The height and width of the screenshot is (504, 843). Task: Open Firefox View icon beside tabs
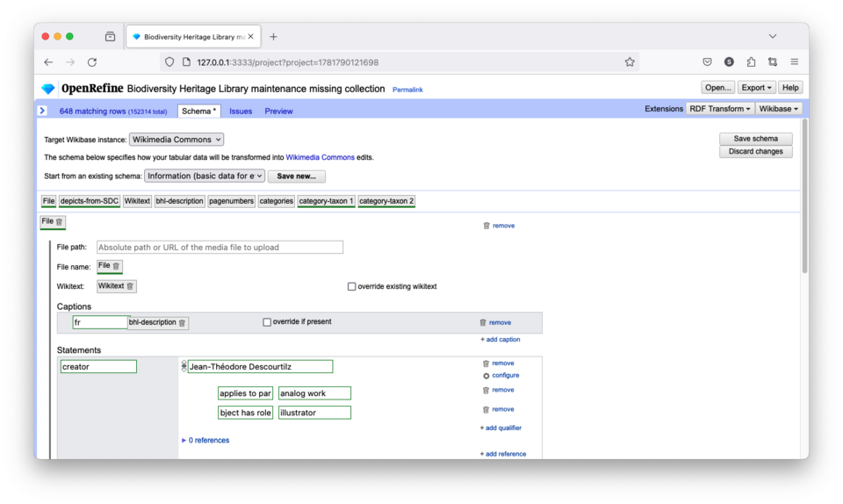[x=111, y=37]
